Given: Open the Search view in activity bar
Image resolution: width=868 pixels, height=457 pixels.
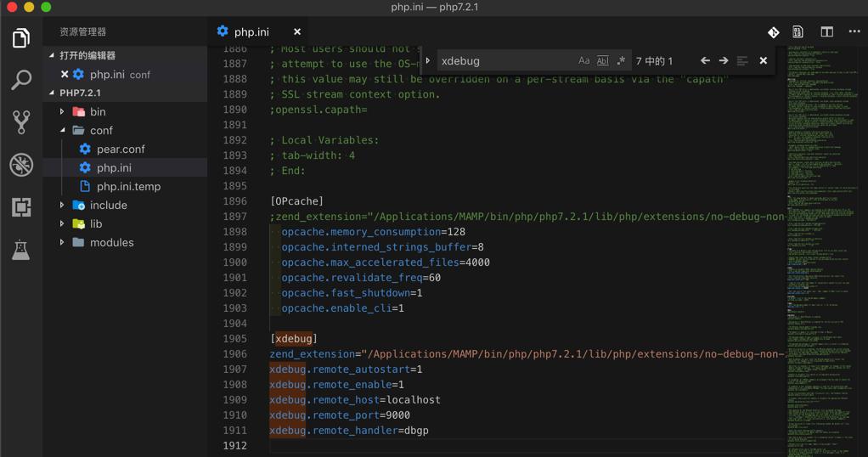Looking at the screenshot, I should 21,80.
